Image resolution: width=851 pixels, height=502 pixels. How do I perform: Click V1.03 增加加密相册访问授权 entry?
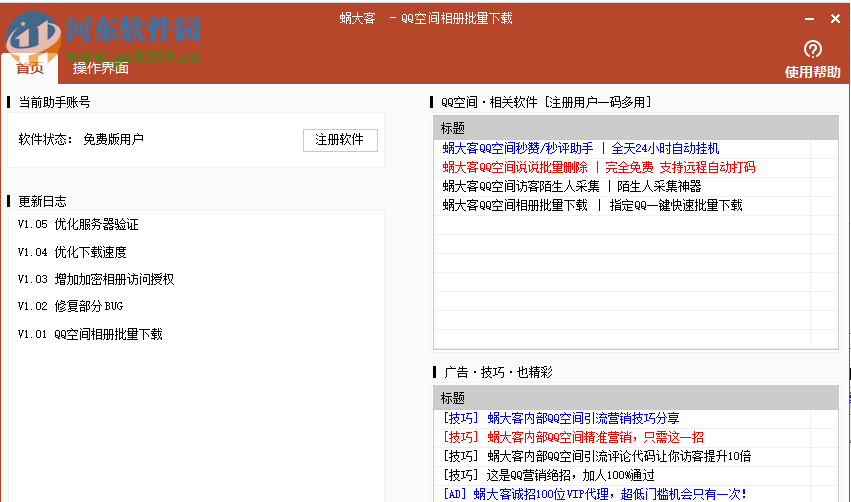pos(96,279)
